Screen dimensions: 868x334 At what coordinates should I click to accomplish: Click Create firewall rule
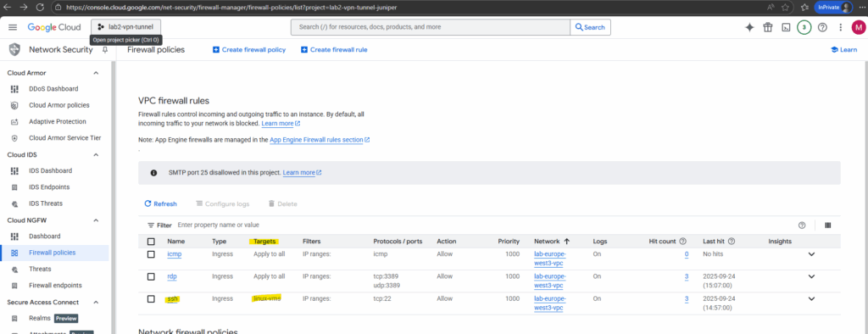point(334,50)
